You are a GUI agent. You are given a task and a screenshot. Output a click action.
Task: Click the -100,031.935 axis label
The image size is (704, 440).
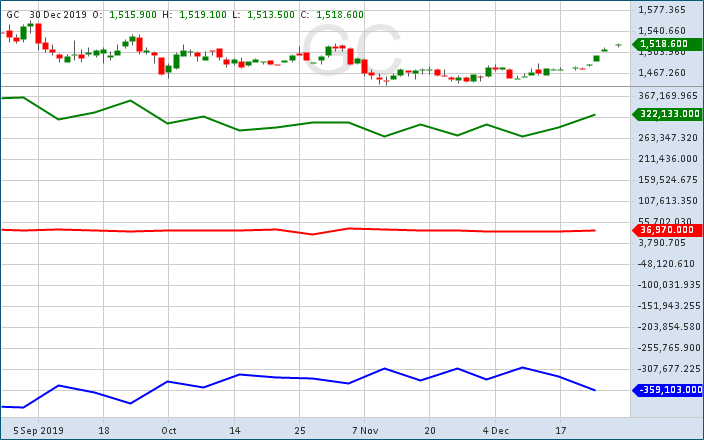tap(669, 285)
